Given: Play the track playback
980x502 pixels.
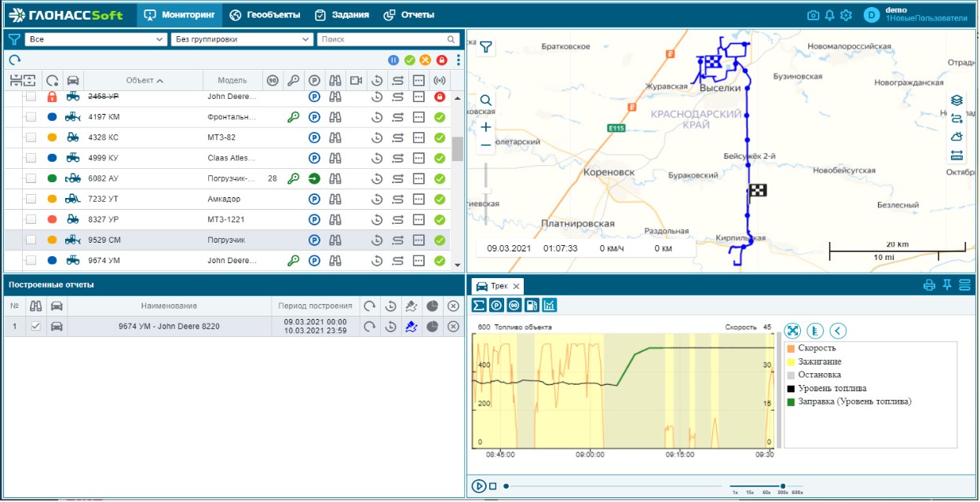Looking at the screenshot, I should coord(478,486).
